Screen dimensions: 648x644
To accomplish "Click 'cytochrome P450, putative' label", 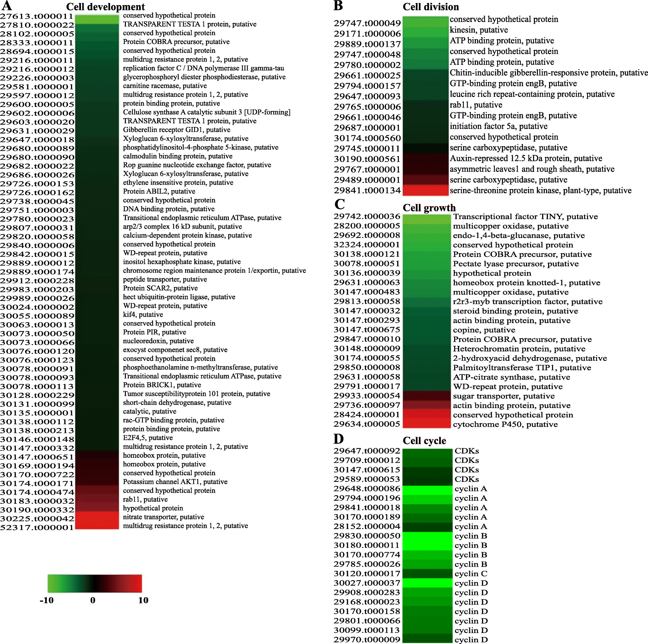I will [505, 424].
